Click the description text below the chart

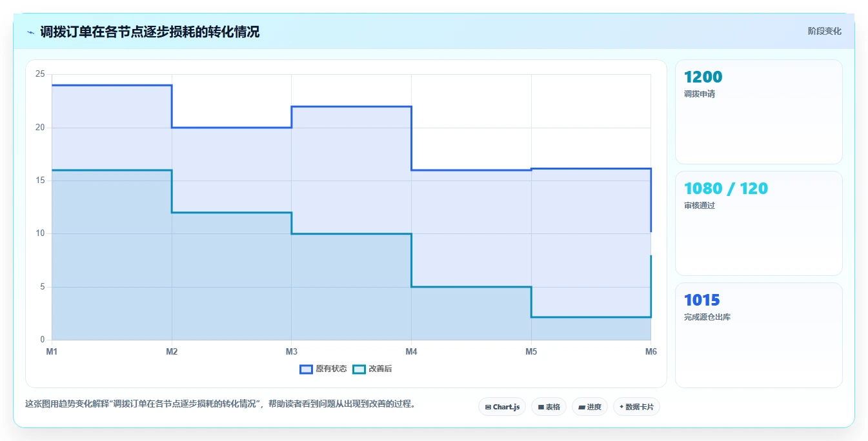(x=219, y=404)
